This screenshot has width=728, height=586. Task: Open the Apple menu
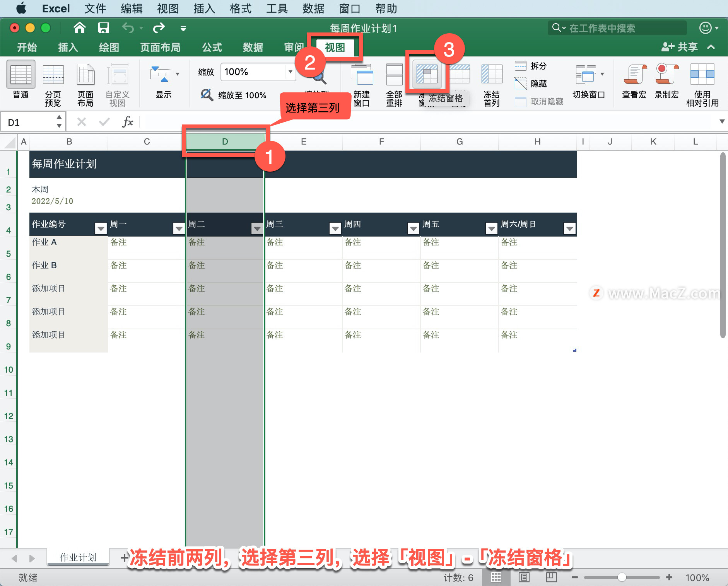(x=21, y=8)
